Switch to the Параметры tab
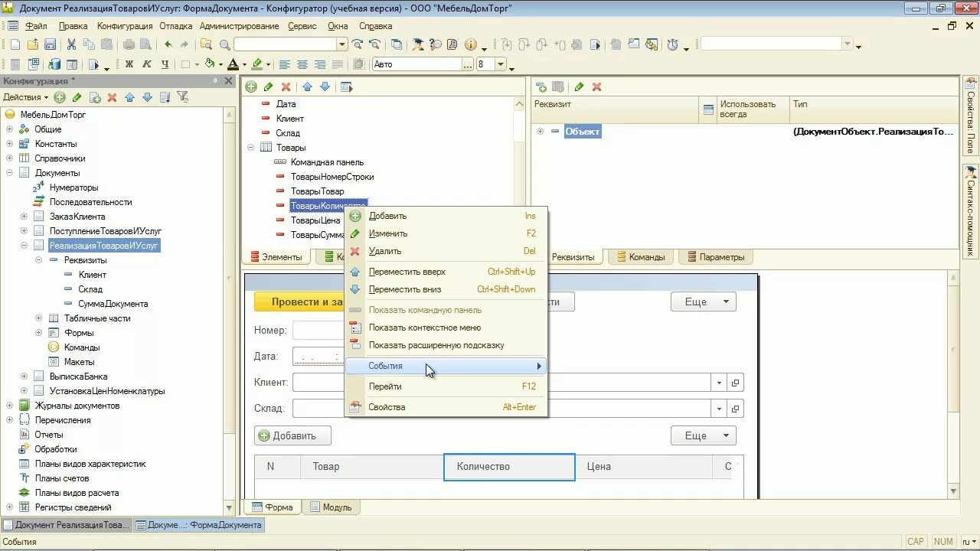This screenshot has width=980, height=551. pyautogui.click(x=715, y=257)
